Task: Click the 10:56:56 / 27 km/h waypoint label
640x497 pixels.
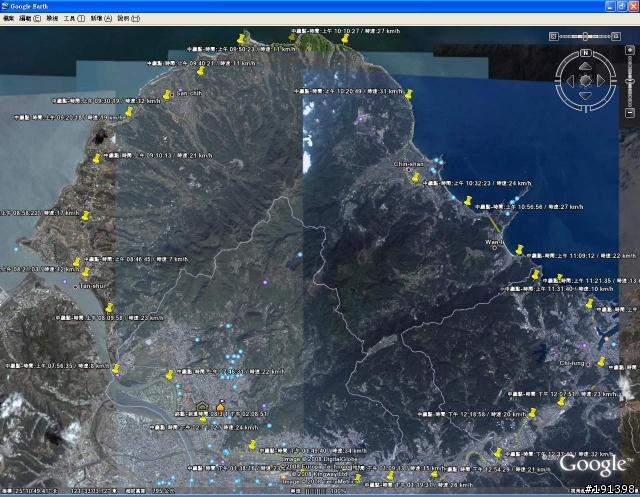Action: (x=529, y=207)
